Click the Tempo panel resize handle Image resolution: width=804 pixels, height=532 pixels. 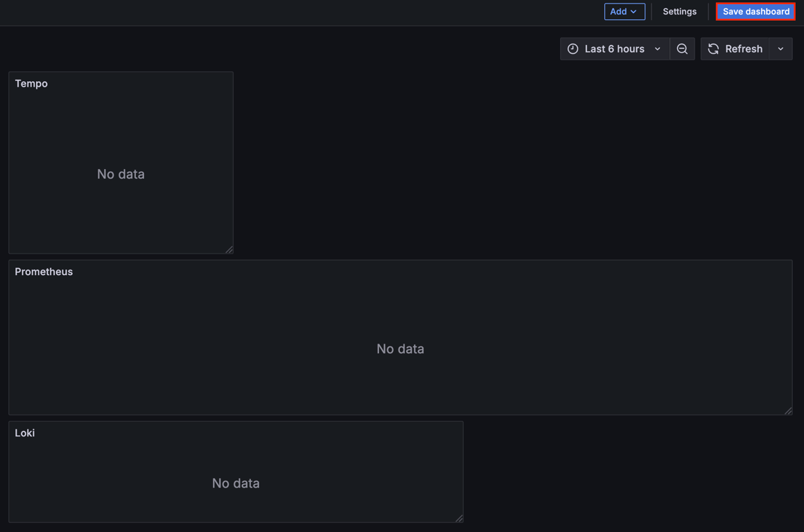tap(231, 250)
